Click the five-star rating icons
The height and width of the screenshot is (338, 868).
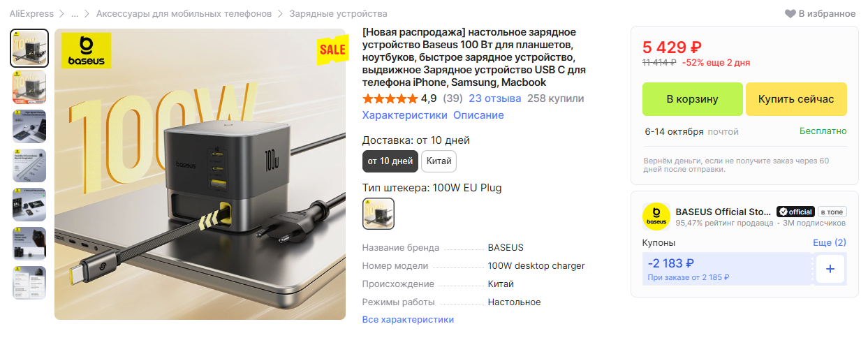click(390, 98)
